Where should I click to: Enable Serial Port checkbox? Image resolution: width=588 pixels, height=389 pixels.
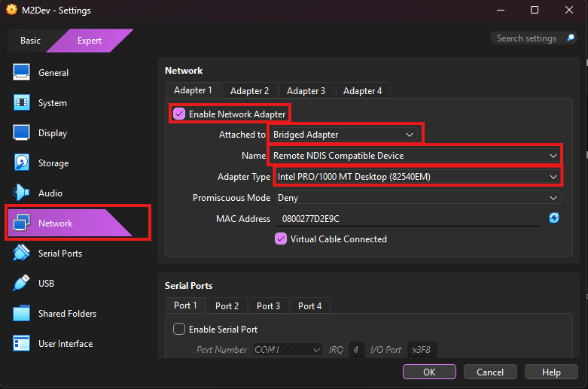coord(179,329)
